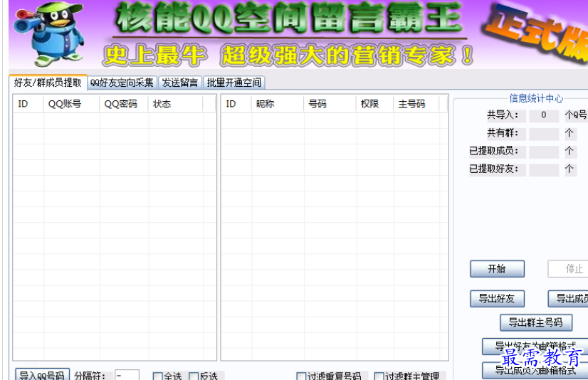Focus the 分隔符 input field
588x380 pixels.
127,375
